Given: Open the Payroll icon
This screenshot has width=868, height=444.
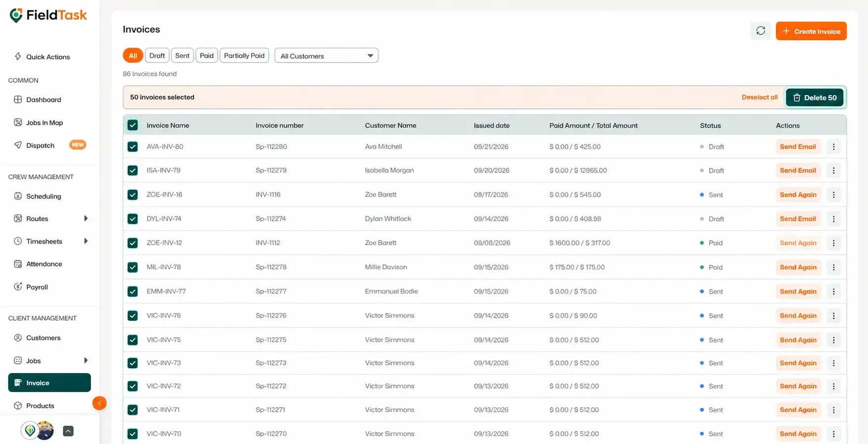Looking at the screenshot, I should [18, 287].
